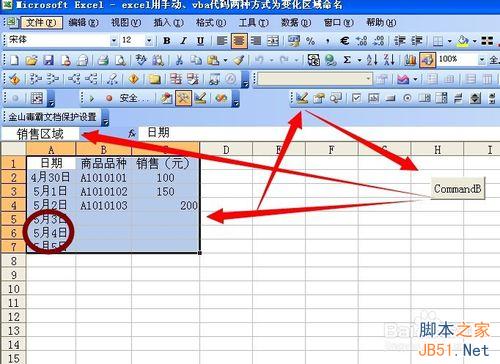Click Trace Precedents auditing icon
Screen dimensions: 500x364
[36, 79]
